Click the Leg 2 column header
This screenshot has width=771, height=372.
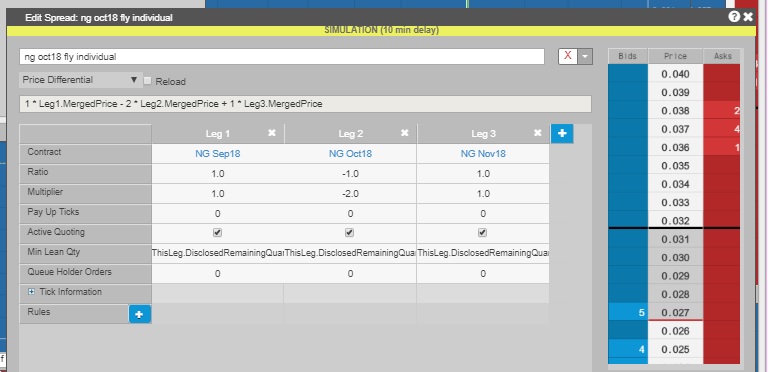[350, 134]
